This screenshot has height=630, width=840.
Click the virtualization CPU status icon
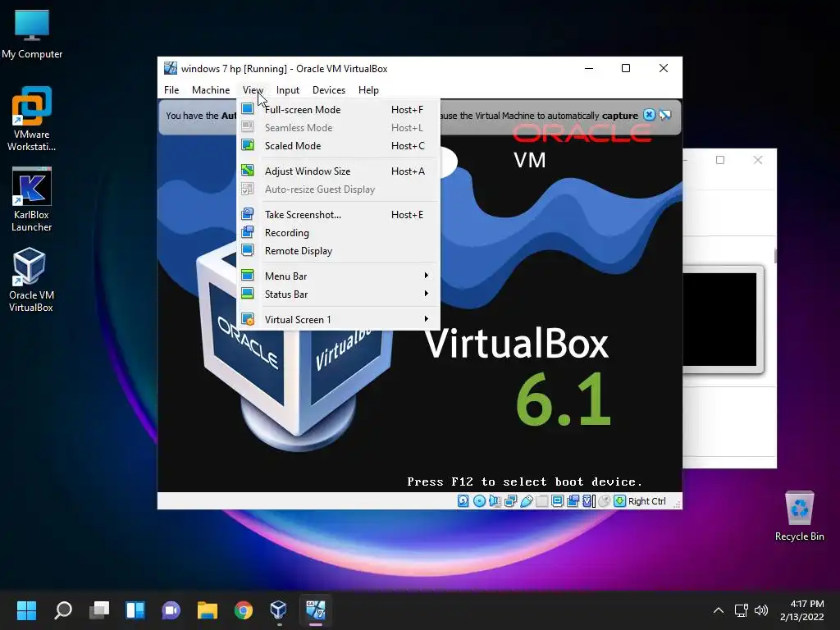[588, 501]
